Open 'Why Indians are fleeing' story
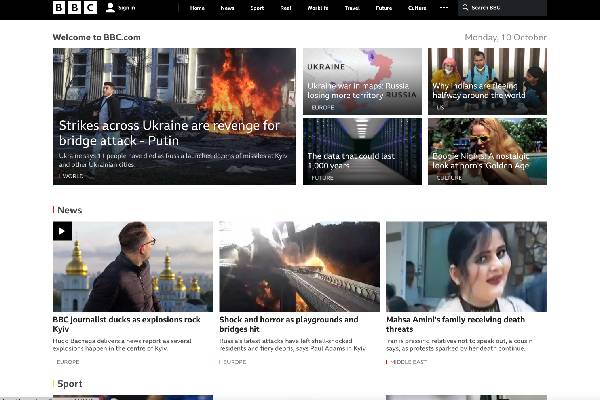This screenshot has width=600, height=400. [x=487, y=91]
